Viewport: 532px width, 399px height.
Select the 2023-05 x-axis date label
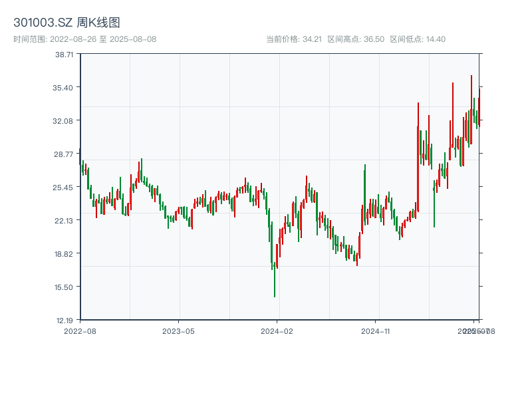178,331
